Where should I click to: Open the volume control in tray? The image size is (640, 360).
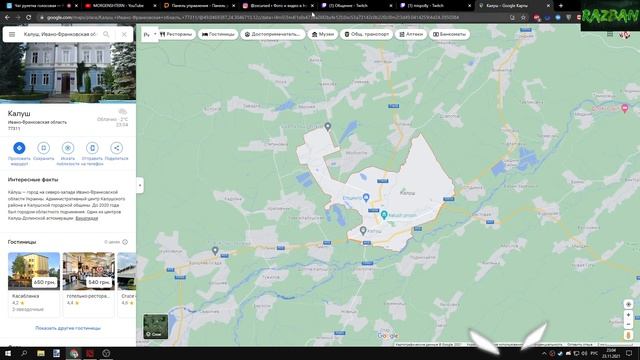[584, 353]
